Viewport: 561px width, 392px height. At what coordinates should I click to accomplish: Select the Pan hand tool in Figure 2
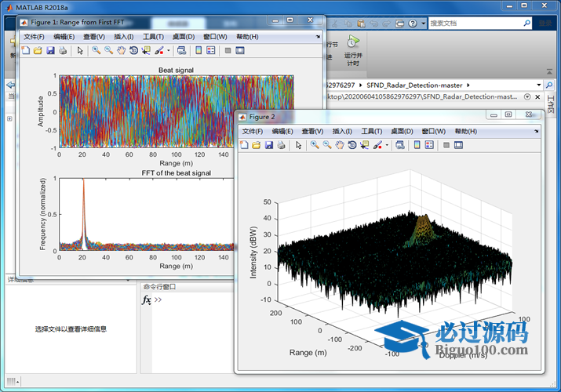pyautogui.click(x=340, y=145)
